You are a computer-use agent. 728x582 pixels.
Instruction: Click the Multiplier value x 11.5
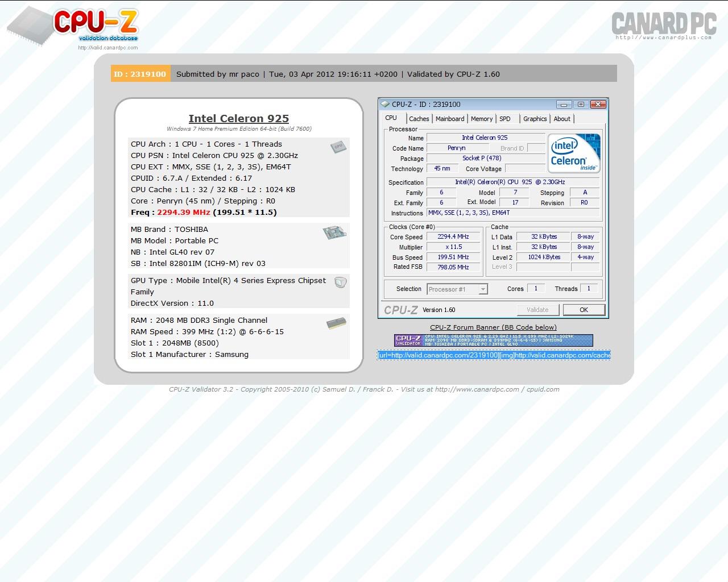tap(453, 247)
